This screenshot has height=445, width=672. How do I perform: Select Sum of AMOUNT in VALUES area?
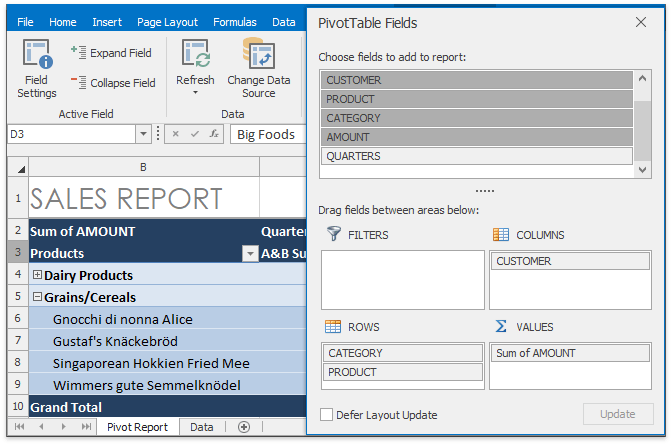[569, 353]
